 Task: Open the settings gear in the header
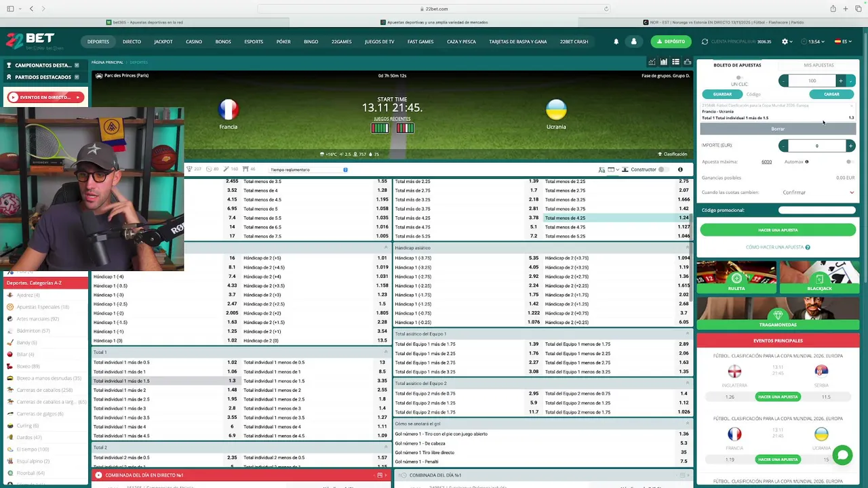point(785,41)
